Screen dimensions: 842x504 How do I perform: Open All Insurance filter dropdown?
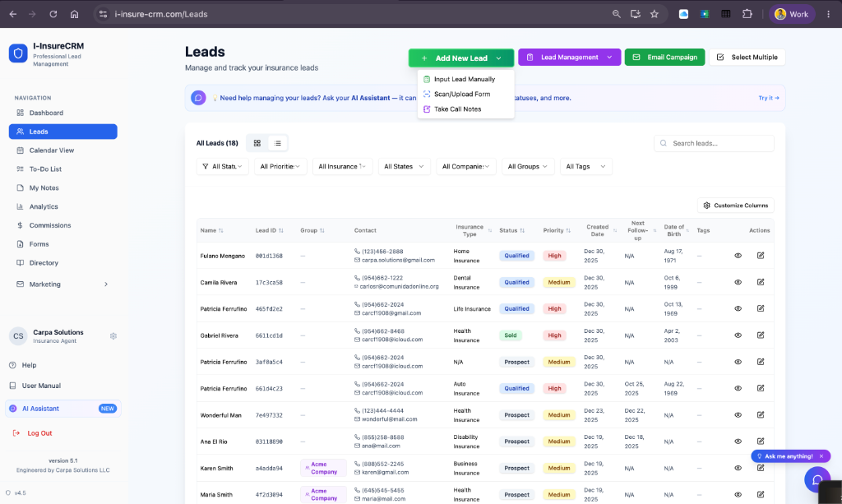pyautogui.click(x=342, y=166)
